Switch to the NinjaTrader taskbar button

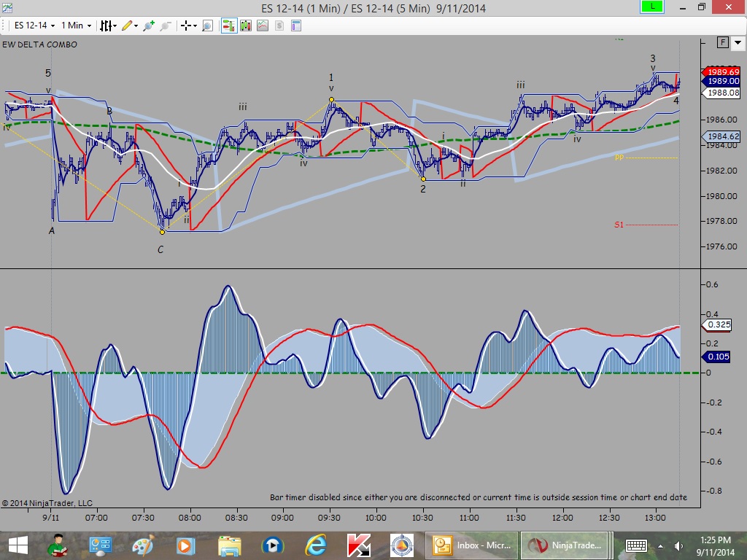coord(567,545)
